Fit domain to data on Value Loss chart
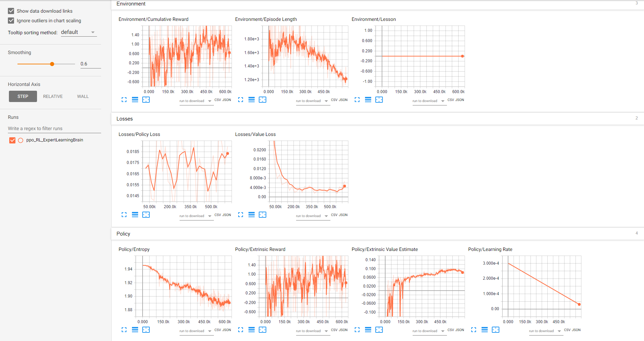The image size is (644, 341). tap(263, 215)
